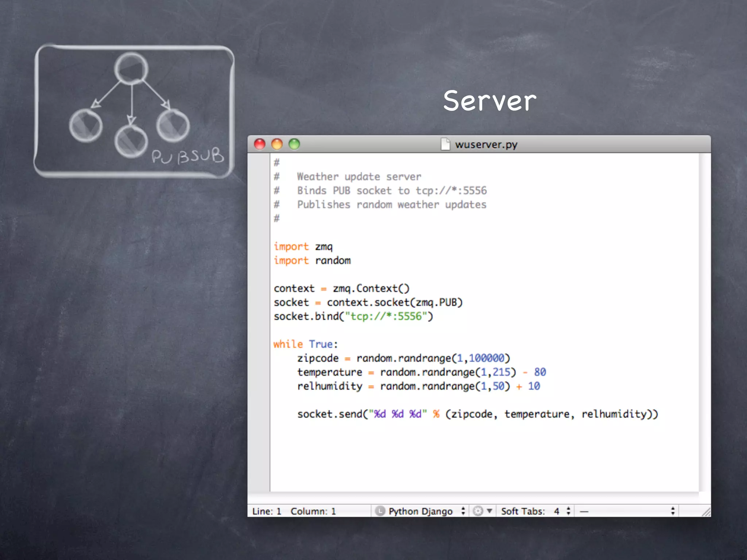Click the while True line in editor
The height and width of the screenshot is (560, 747).
click(x=306, y=344)
